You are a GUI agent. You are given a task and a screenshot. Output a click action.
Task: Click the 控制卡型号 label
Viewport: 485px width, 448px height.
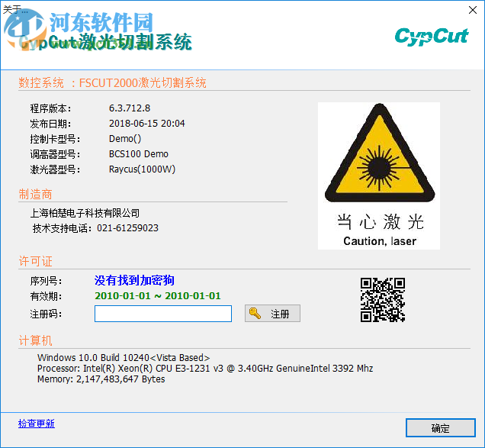pyautogui.click(x=55, y=139)
